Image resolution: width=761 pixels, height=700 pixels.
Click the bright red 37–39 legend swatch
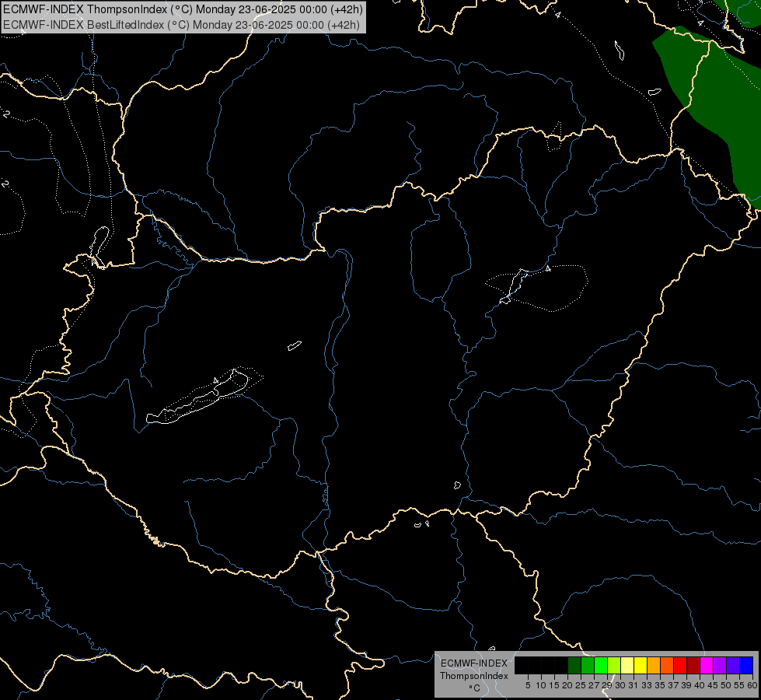[x=680, y=666]
